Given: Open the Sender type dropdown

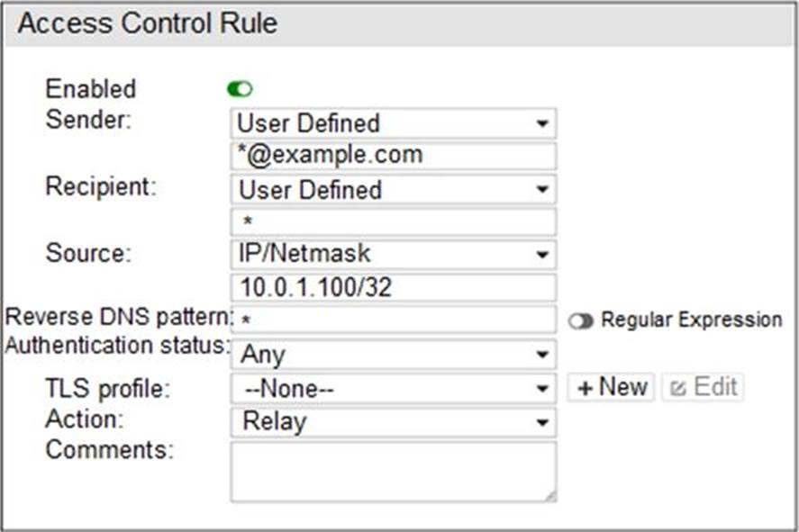Looking at the screenshot, I should tap(393, 123).
